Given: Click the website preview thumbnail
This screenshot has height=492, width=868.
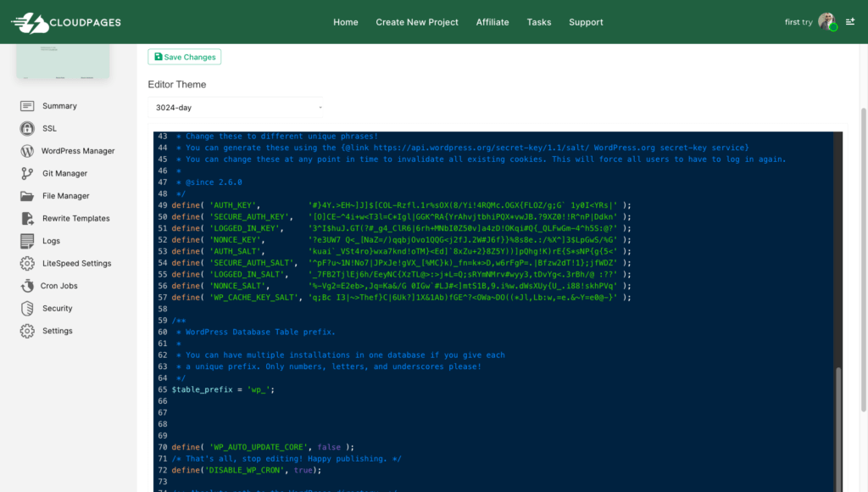Looking at the screenshot, I should 63,61.
